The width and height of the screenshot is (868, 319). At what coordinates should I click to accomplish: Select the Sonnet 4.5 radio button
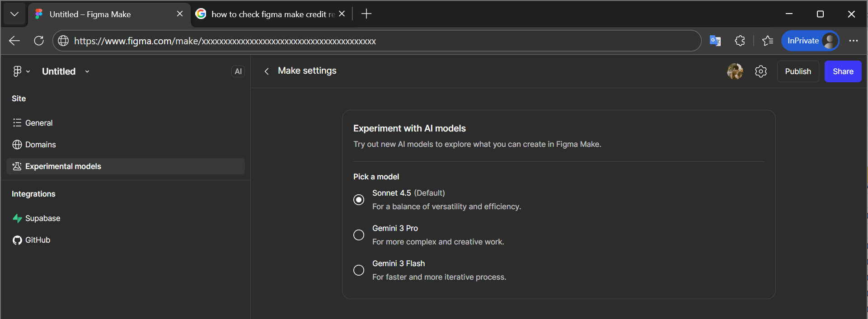(x=359, y=200)
